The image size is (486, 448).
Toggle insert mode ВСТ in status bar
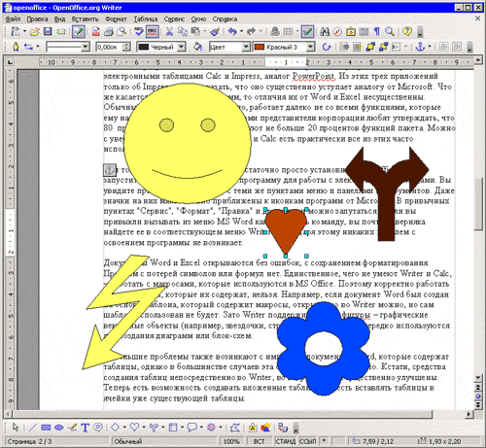(260, 441)
